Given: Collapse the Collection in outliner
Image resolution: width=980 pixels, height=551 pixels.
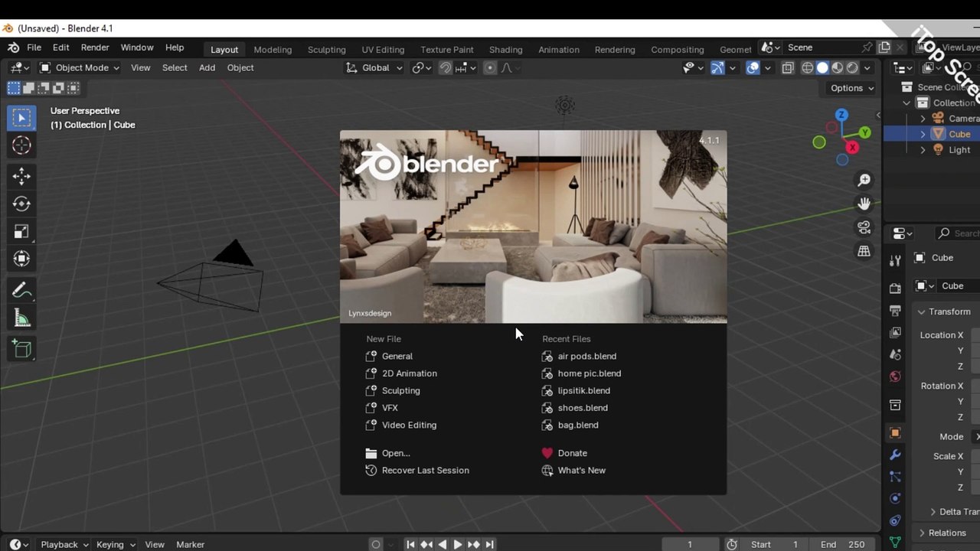Looking at the screenshot, I should coord(907,103).
